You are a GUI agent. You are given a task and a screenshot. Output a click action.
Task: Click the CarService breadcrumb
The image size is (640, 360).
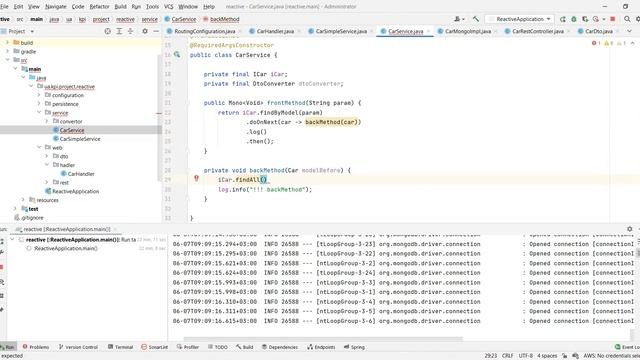coord(184,19)
